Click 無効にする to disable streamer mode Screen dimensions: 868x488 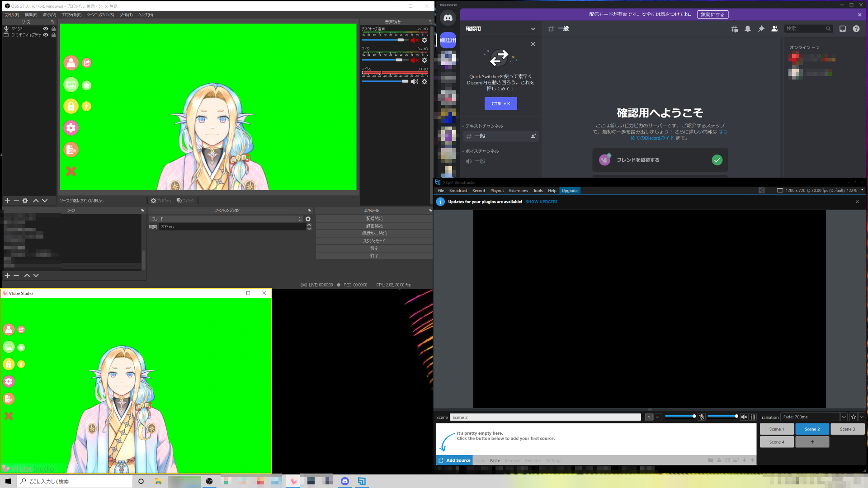tap(712, 14)
